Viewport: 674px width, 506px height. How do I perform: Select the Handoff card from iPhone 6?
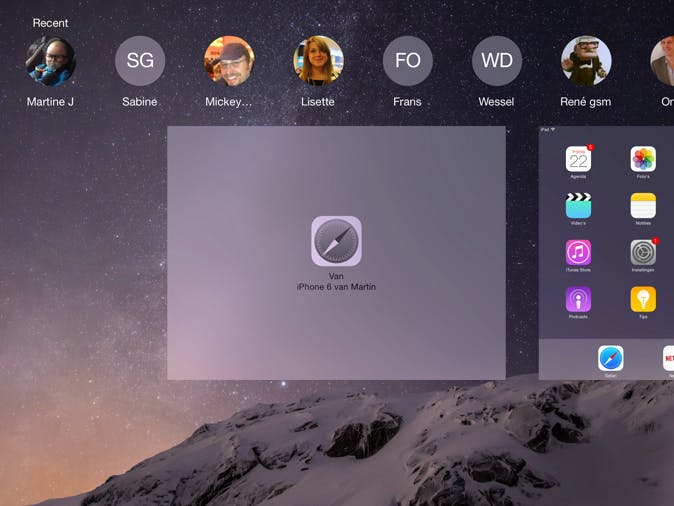click(x=336, y=253)
